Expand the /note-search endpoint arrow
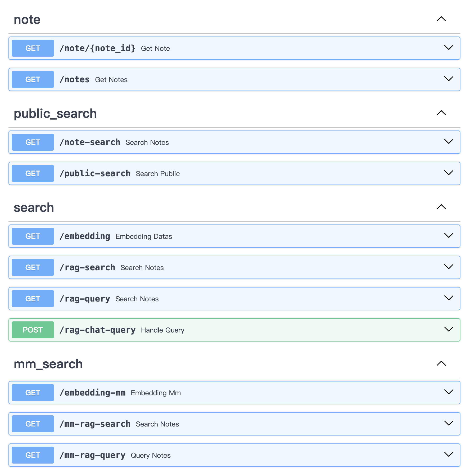The image size is (471, 476). [x=449, y=142]
